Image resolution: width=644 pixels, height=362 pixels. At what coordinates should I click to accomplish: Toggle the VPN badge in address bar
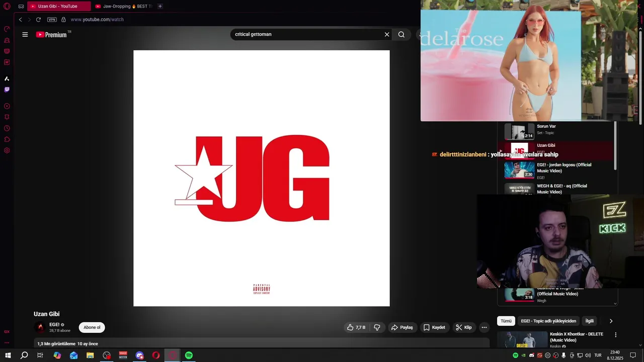tap(52, 20)
